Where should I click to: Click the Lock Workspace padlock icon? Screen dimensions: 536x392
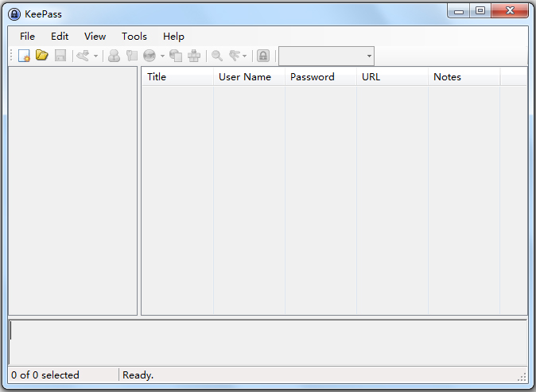(263, 56)
